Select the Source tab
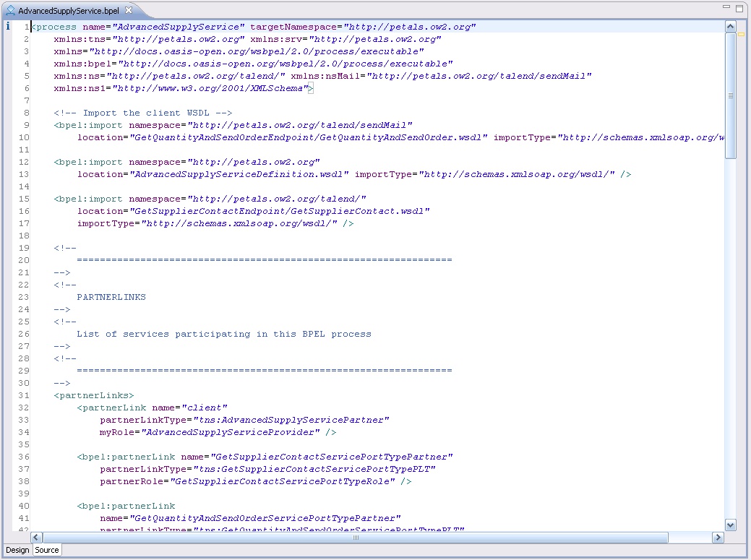Viewport: 751px width, 560px height. point(47,550)
